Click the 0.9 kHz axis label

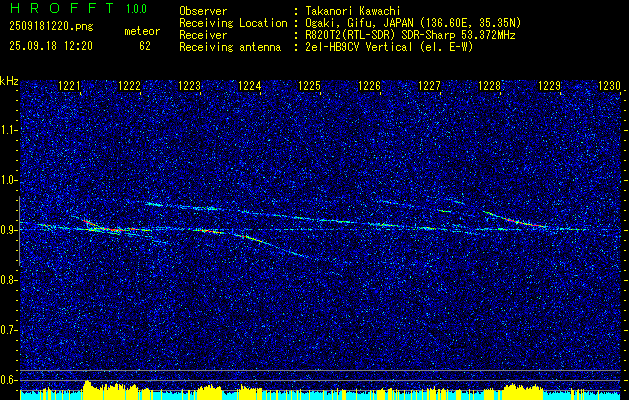tap(8, 230)
